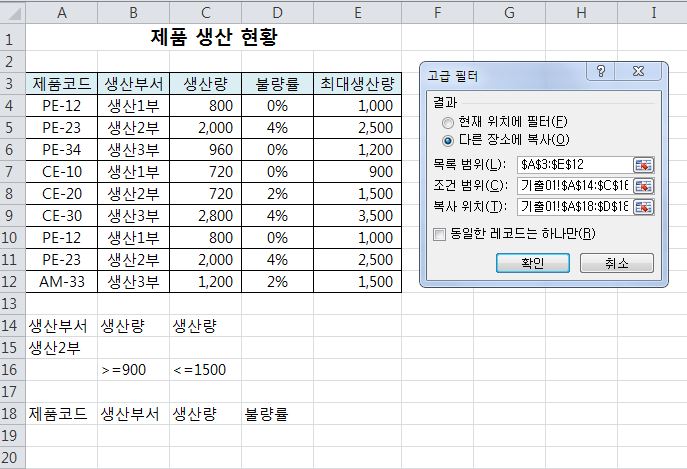Click the 최대생산량 header cell
Image resolution: width=687 pixels, height=469 pixels.
tap(357, 83)
